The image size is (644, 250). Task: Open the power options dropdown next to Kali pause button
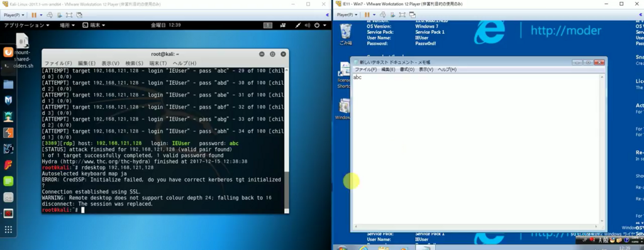pos(41,15)
